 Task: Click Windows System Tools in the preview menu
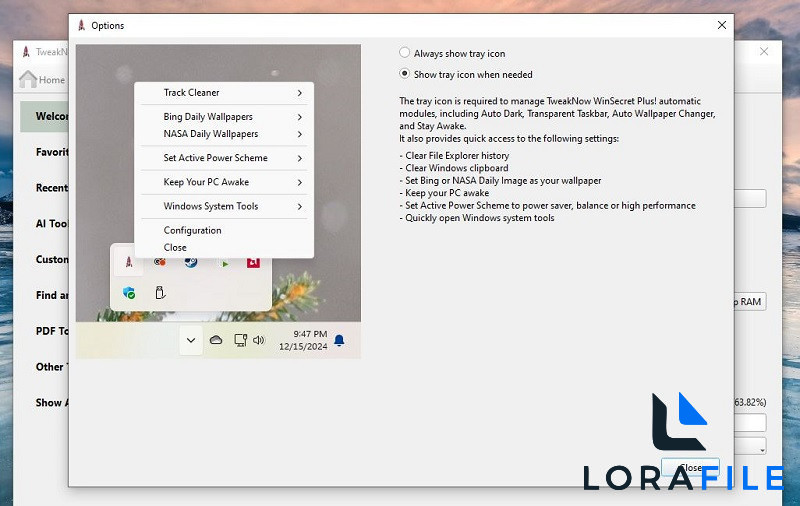point(211,206)
